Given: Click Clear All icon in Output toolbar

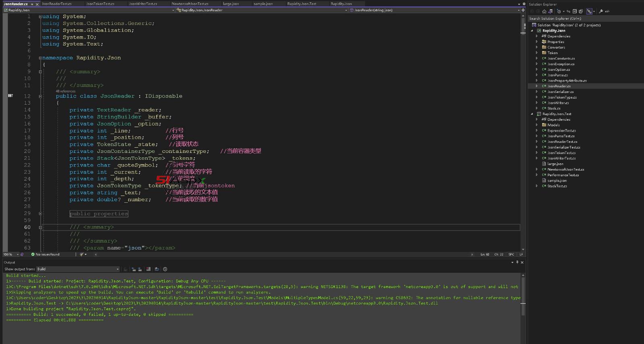Looking at the screenshot, I should point(149,269).
